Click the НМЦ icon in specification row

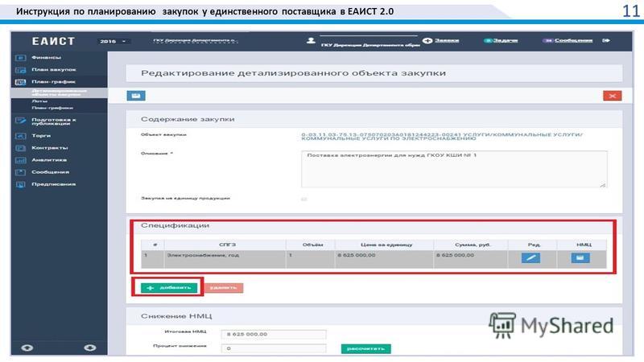(580, 257)
